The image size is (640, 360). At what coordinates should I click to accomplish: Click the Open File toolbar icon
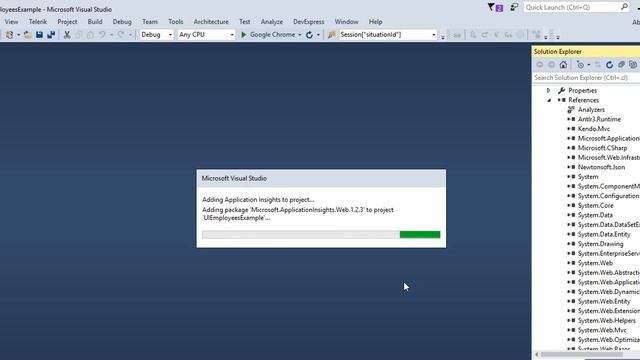pos(27,35)
